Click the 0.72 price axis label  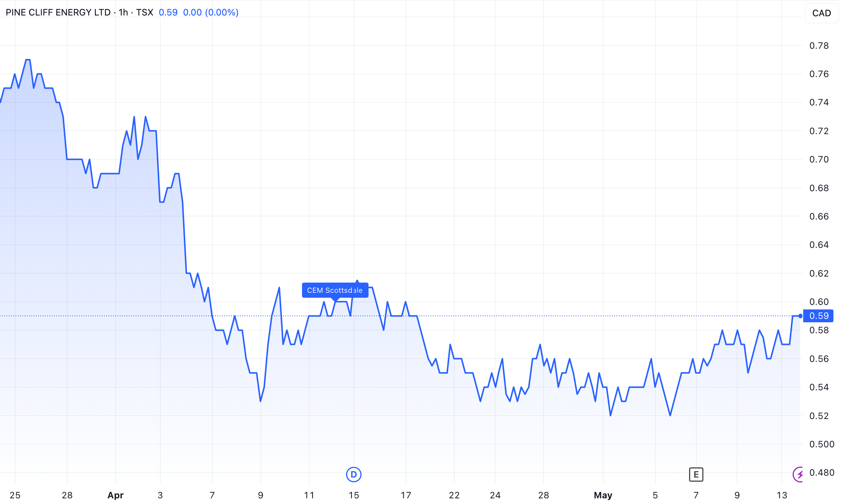click(819, 131)
